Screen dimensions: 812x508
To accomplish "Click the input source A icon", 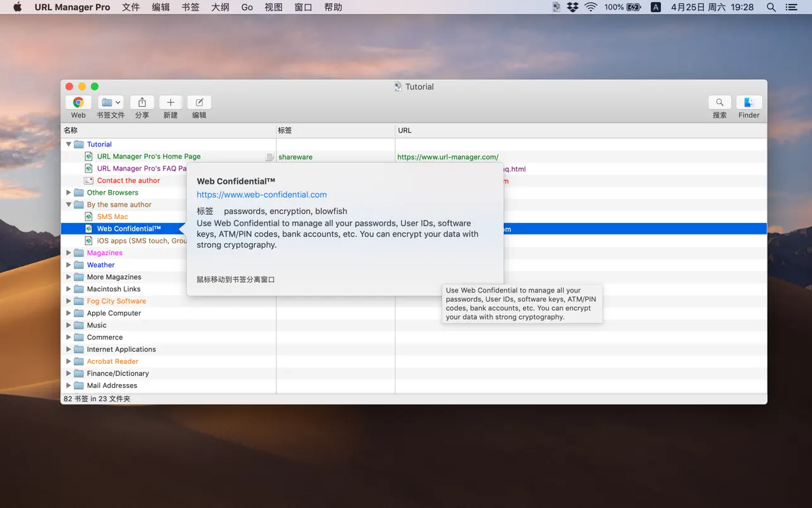I will click(656, 8).
